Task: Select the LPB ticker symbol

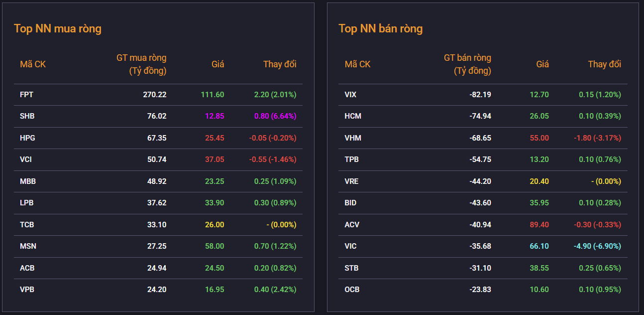Action: coord(27,203)
